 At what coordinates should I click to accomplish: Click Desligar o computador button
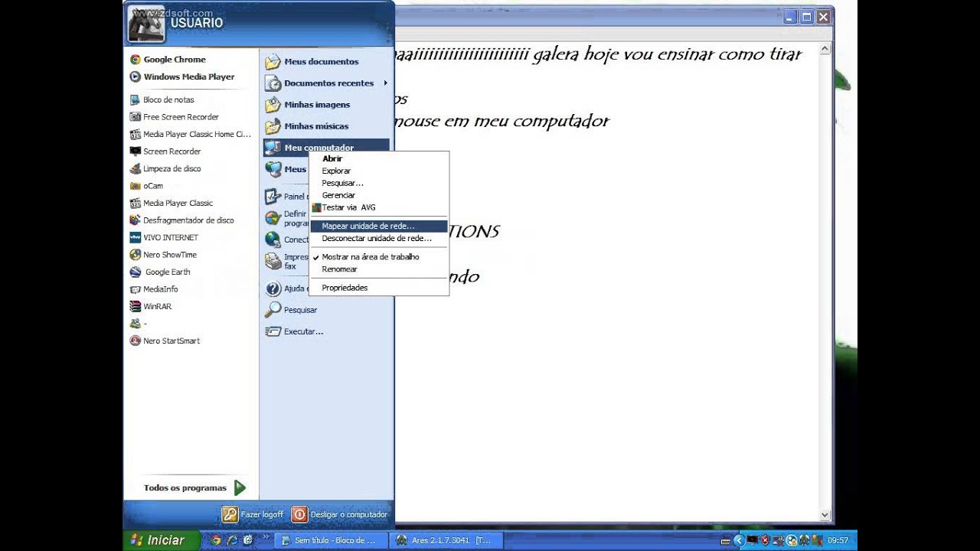(x=340, y=514)
